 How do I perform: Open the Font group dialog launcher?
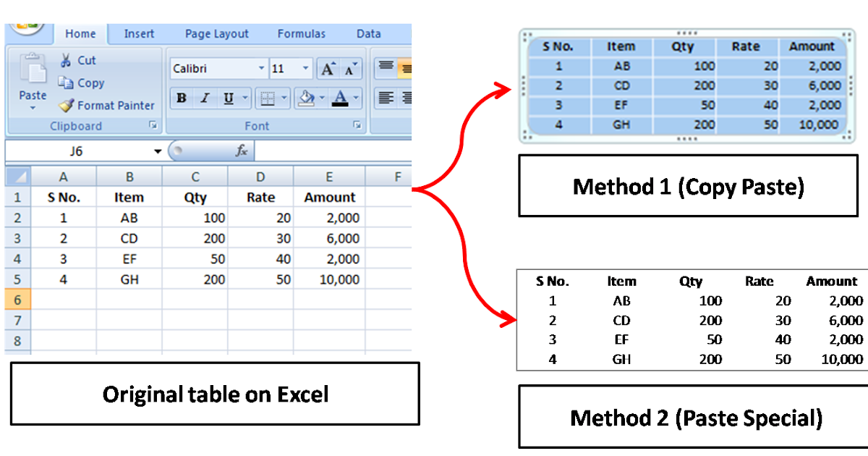358,124
